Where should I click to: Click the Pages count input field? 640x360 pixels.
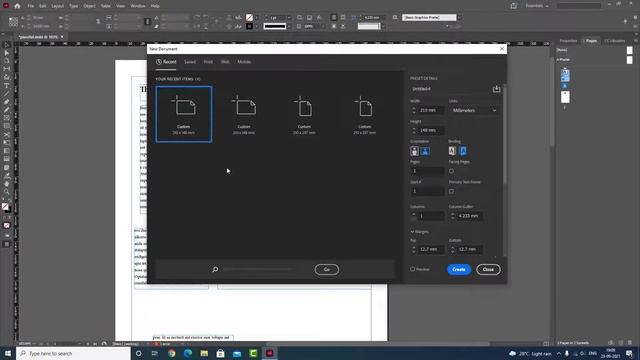[x=427, y=171]
